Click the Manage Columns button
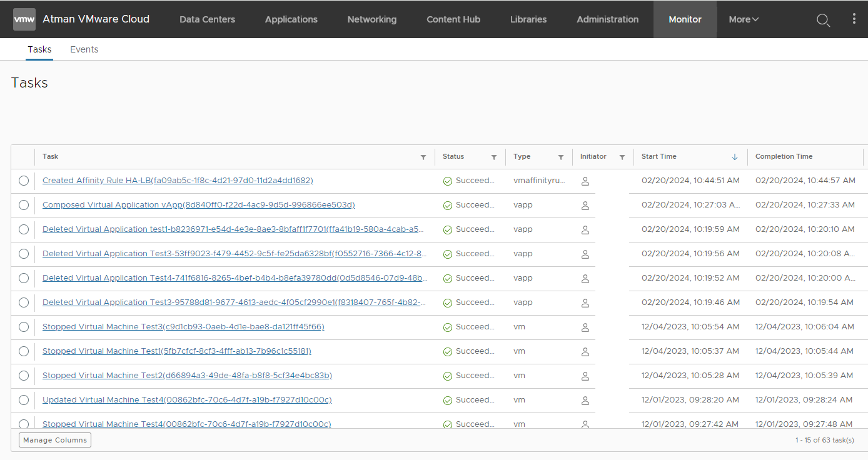Screen dimensions: 868x460 [55, 440]
